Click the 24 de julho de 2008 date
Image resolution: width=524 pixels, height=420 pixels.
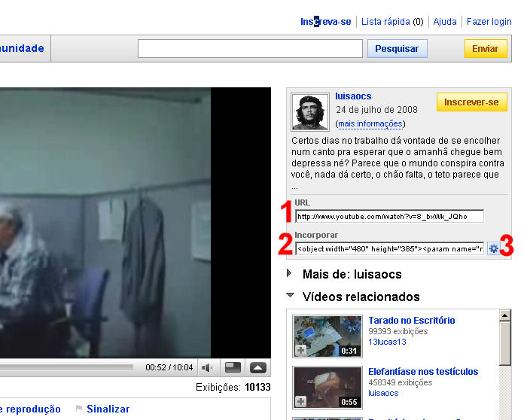pyautogui.click(x=376, y=110)
